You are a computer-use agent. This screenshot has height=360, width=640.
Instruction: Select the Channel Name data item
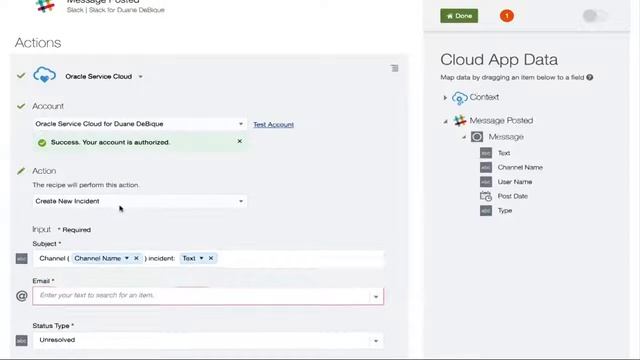[x=520, y=167]
